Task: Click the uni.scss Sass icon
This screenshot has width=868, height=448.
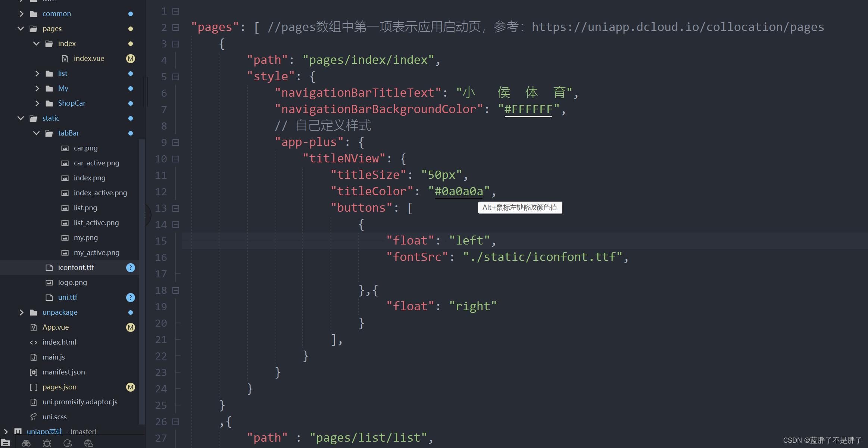Action: click(34, 417)
